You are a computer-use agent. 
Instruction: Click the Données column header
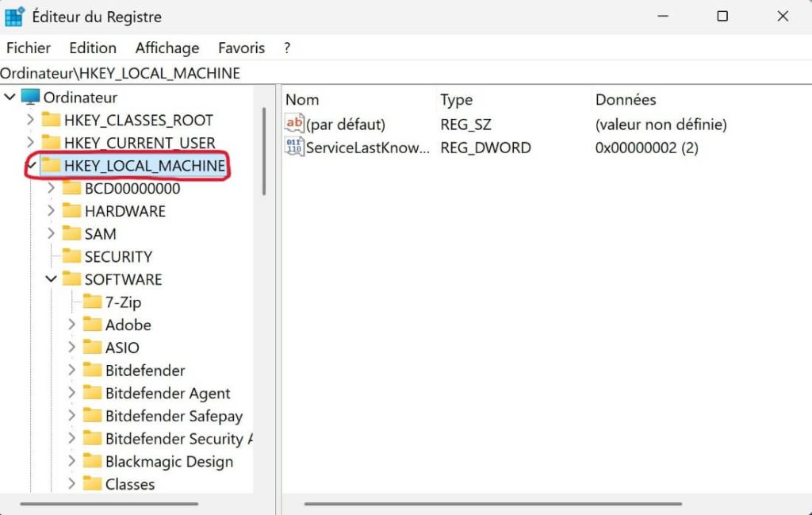626,100
